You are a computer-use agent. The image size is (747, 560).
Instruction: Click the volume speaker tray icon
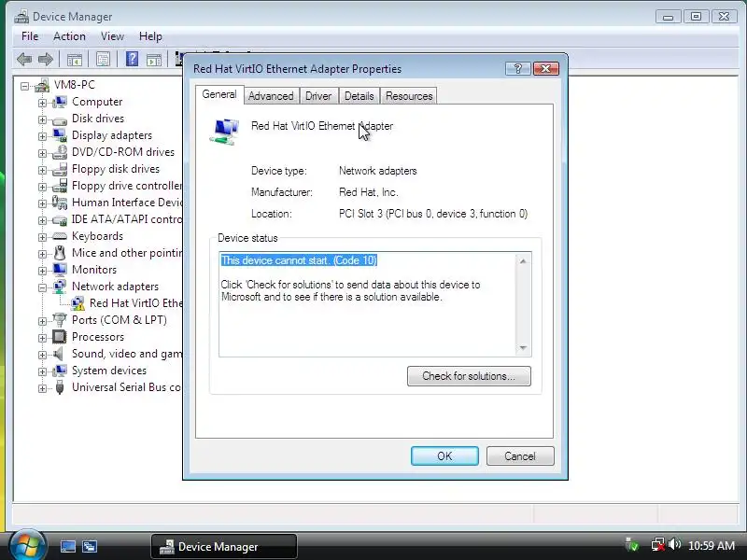pyautogui.click(x=674, y=544)
